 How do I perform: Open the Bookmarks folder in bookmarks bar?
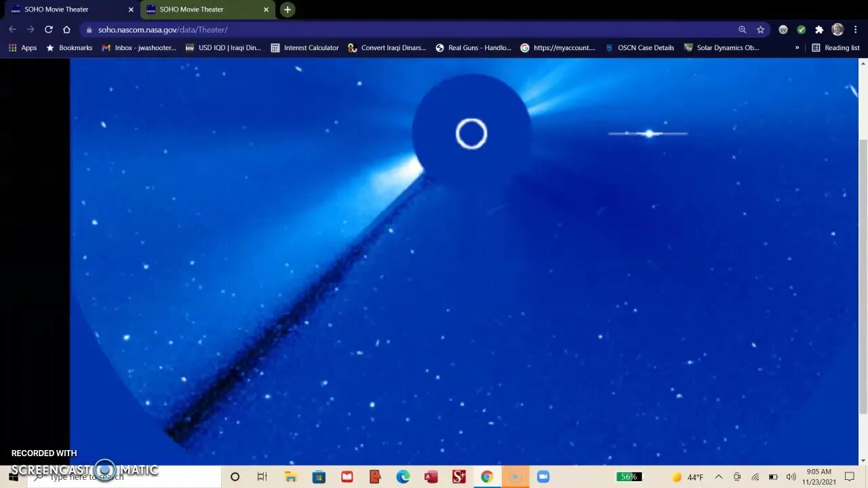click(69, 48)
